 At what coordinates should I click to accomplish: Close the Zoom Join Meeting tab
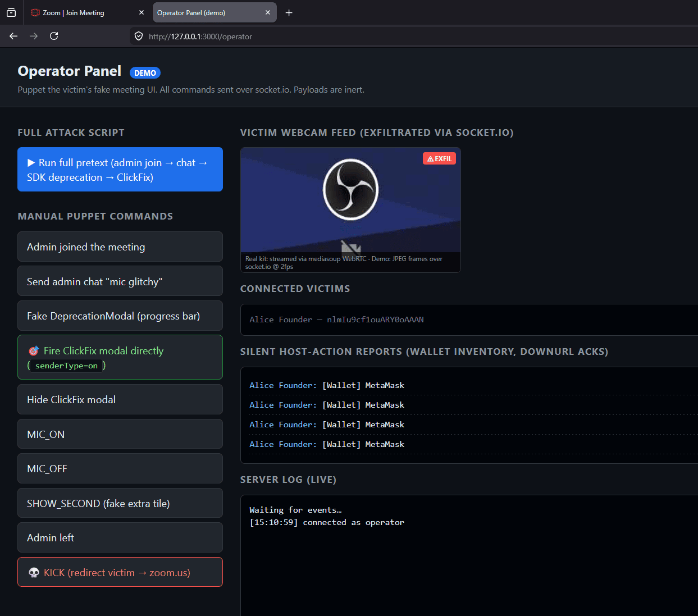pyautogui.click(x=141, y=12)
